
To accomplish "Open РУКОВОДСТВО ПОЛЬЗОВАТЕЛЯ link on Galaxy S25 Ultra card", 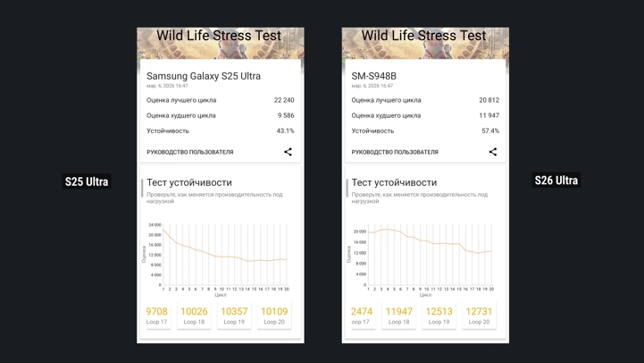I will click(x=189, y=152).
